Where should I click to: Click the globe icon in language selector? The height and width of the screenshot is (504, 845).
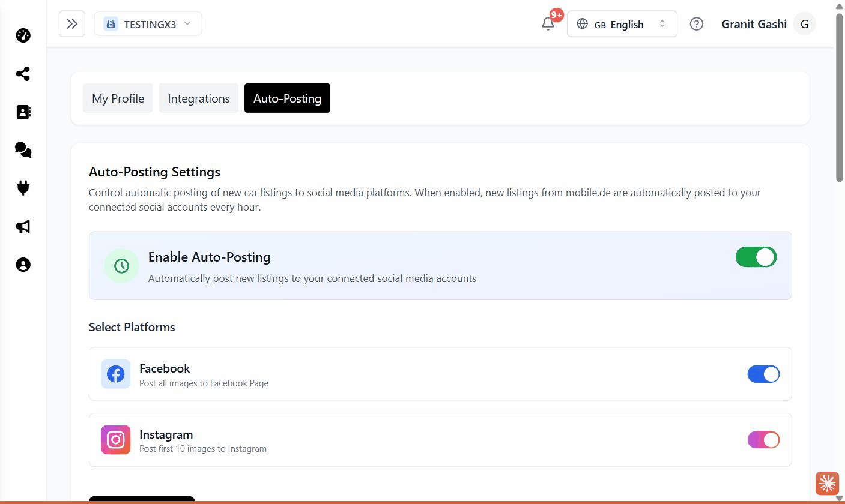tap(582, 24)
